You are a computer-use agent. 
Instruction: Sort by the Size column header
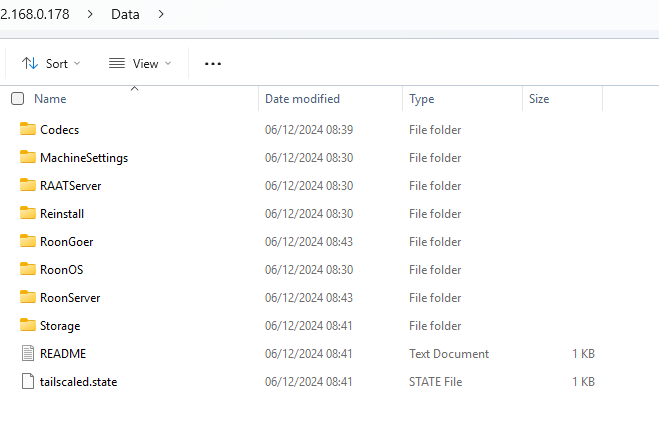pos(539,99)
